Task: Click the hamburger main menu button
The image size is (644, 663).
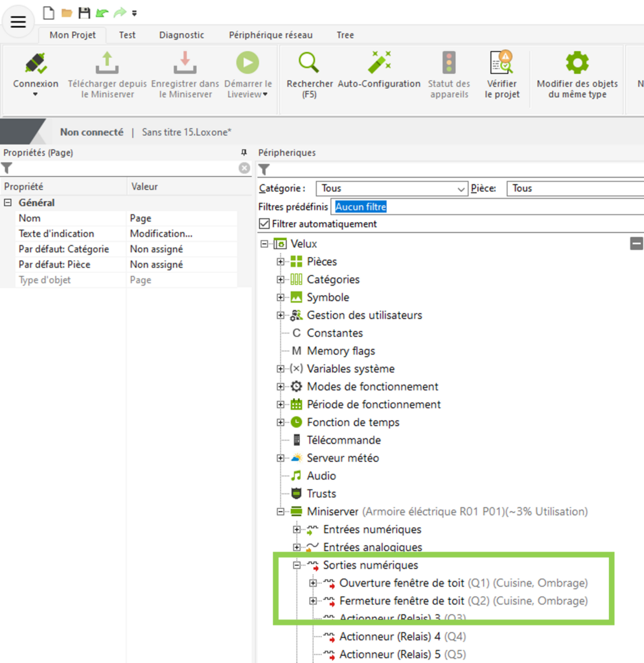Action: pyautogui.click(x=18, y=21)
